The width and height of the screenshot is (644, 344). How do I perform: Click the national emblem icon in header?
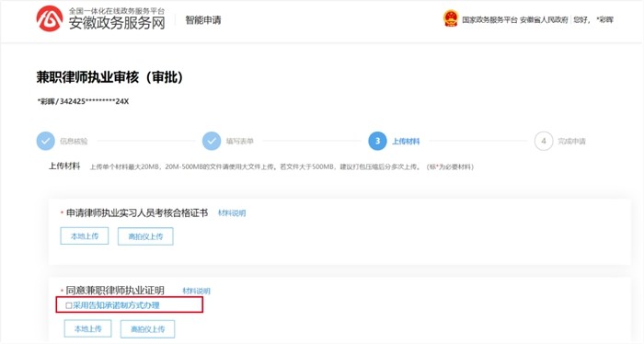pyautogui.click(x=451, y=19)
